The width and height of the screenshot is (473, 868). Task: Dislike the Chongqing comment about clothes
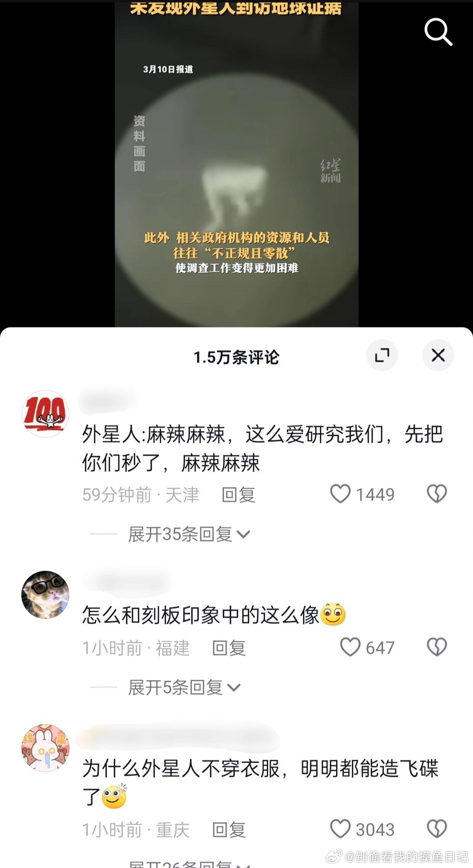point(437,829)
